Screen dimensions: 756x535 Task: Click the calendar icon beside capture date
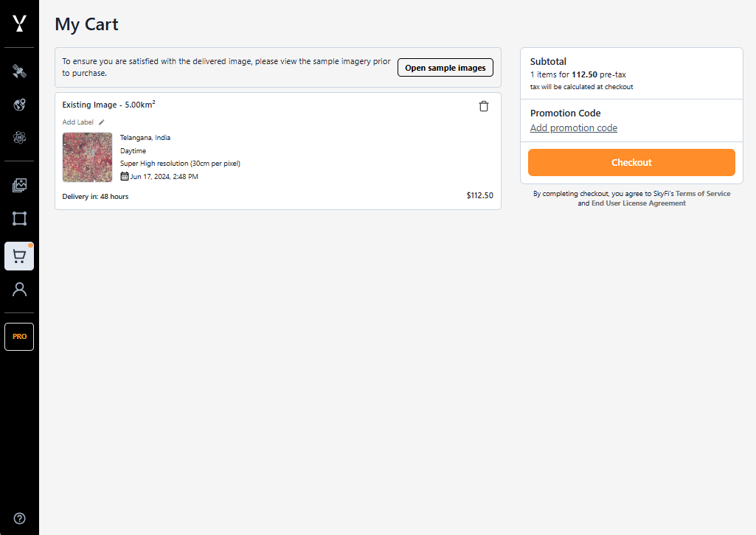point(125,177)
